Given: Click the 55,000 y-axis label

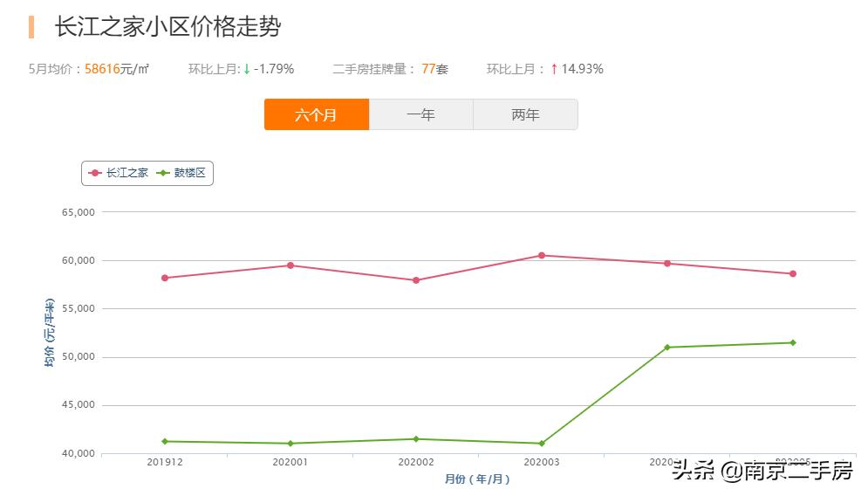Looking at the screenshot, I should click(x=78, y=308).
